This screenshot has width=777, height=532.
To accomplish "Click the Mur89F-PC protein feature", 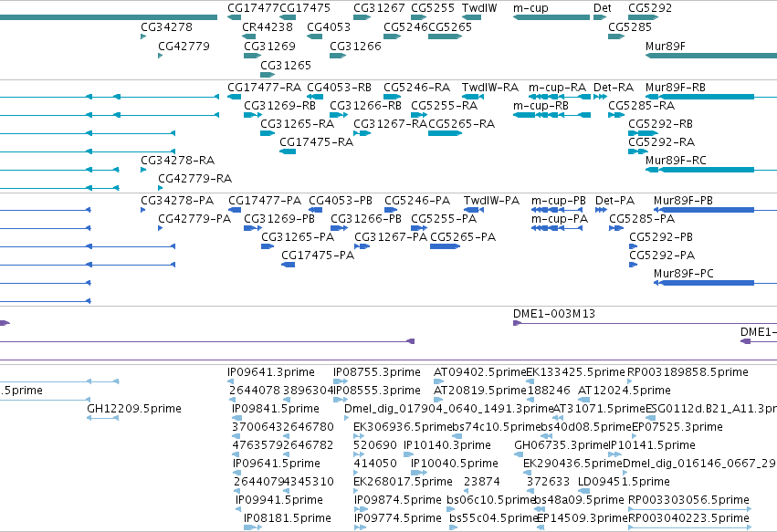I will [715, 283].
